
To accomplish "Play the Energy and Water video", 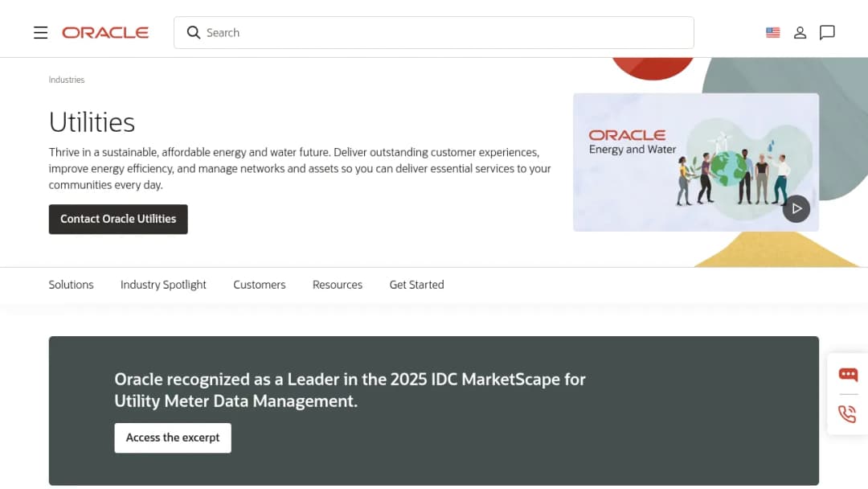I will 796,209.
